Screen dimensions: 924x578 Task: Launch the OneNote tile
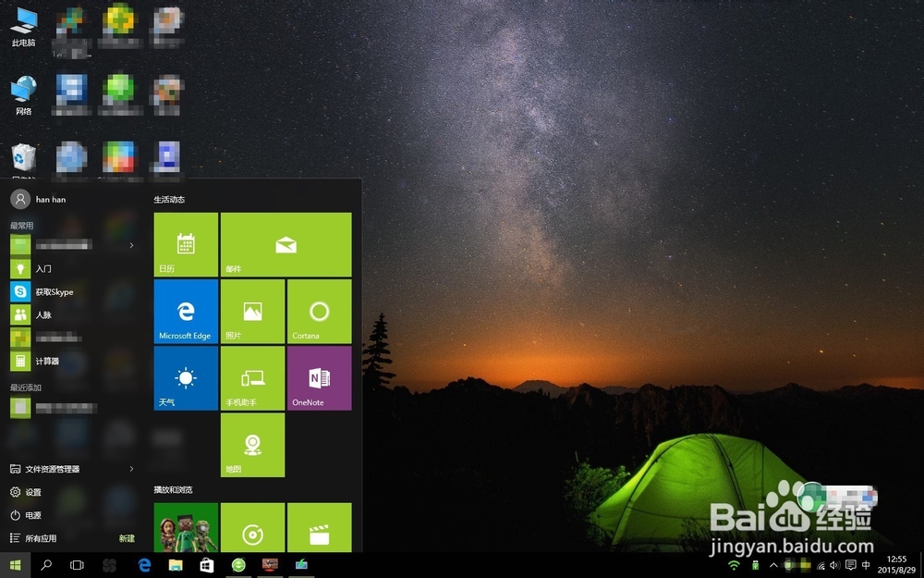(x=320, y=378)
